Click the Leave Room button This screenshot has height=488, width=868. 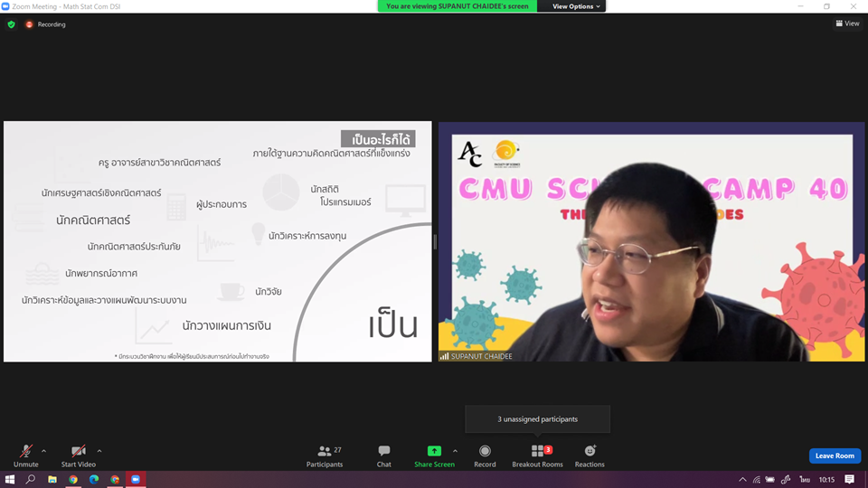[x=835, y=455]
